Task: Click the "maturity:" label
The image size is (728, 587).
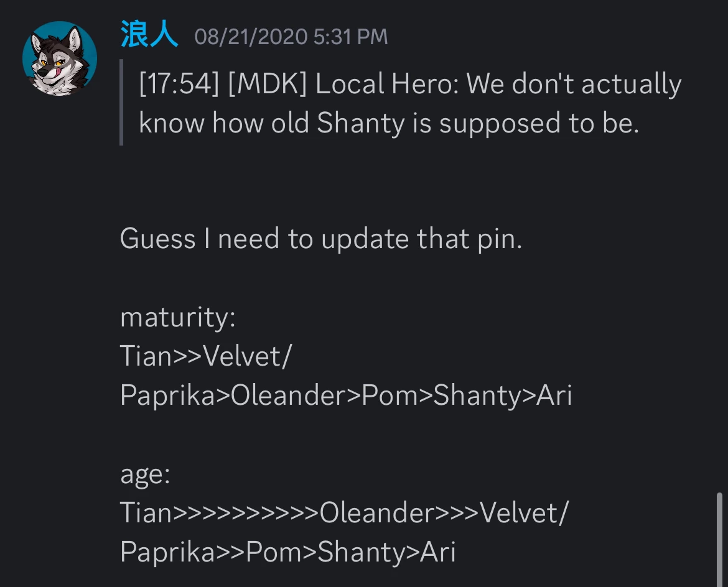Action: coord(178,317)
